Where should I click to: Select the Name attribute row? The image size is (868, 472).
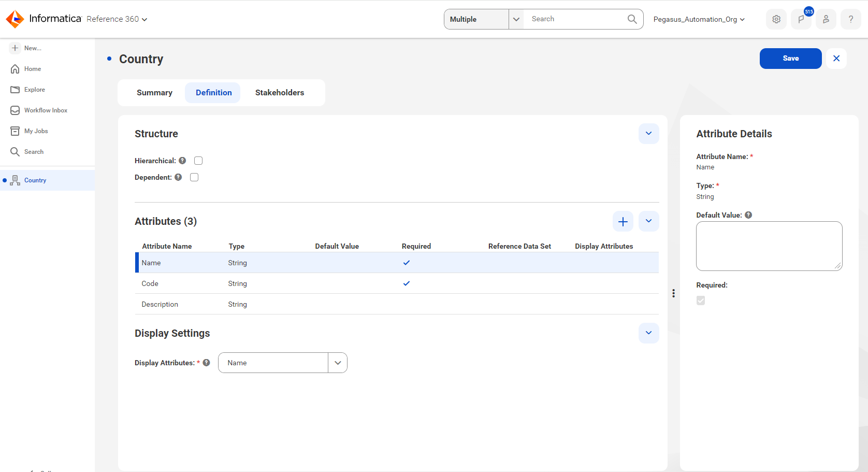click(x=397, y=263)
